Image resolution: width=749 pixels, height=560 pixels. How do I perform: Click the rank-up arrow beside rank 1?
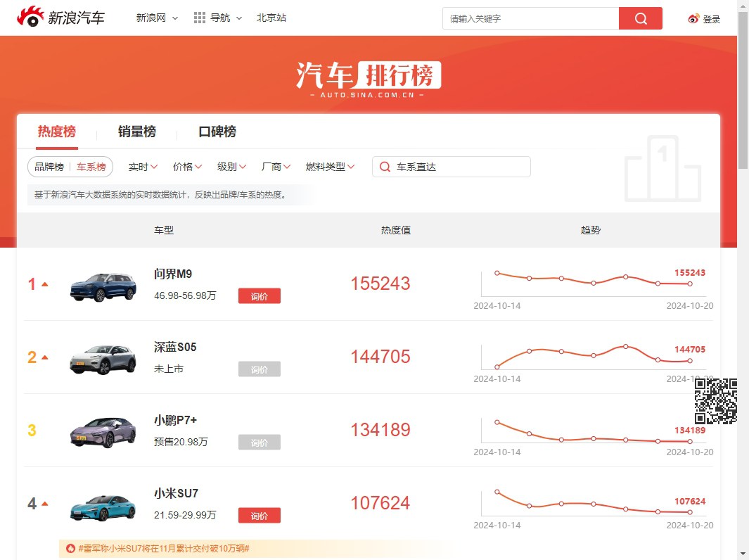point(45,284)
